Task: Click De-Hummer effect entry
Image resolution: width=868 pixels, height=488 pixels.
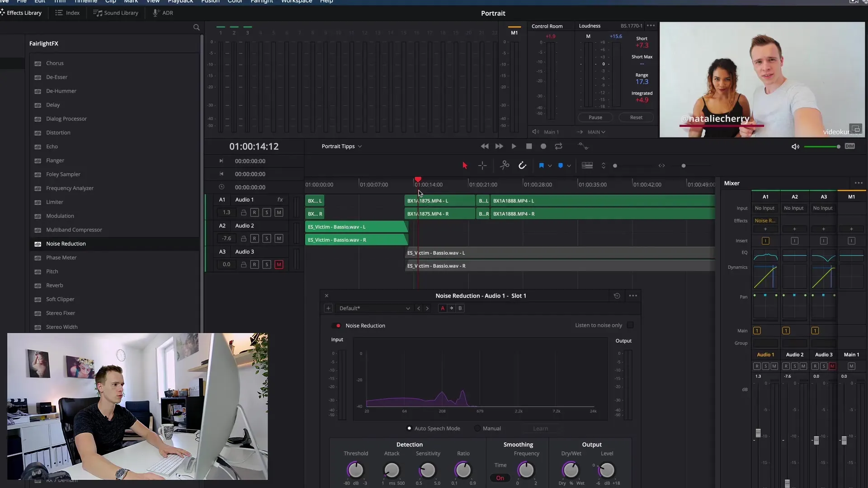Action: (115, 91)
